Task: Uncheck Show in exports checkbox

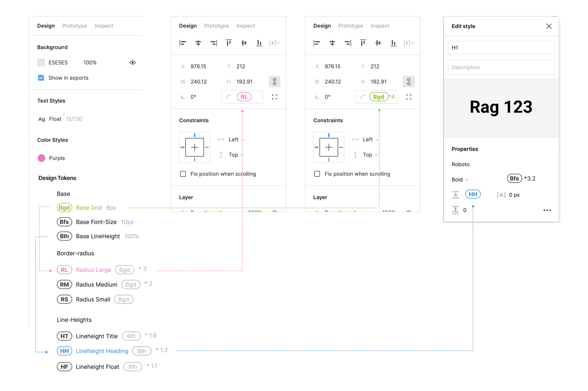Action: pos(41,78)
